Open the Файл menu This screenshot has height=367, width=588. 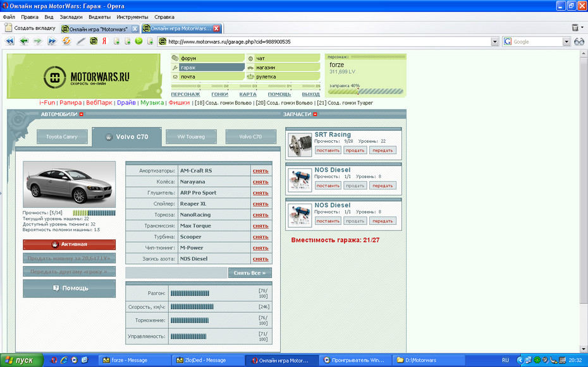(9, 17)
